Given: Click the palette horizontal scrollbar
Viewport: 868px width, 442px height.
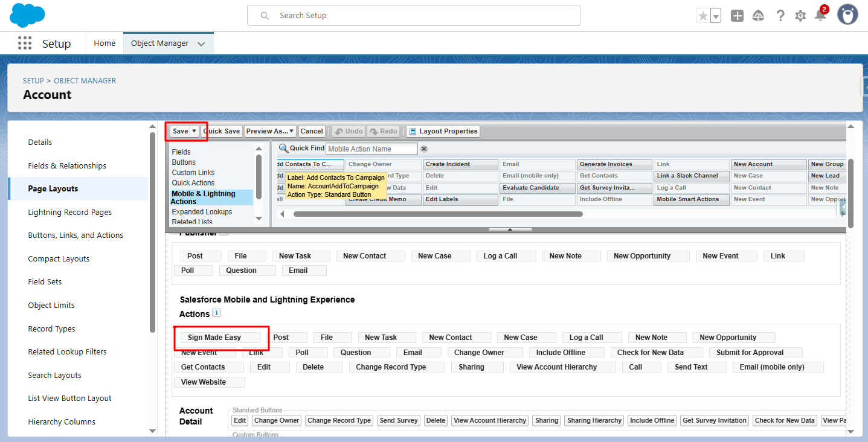Looking at the screenshot, I should click(437, 214).
